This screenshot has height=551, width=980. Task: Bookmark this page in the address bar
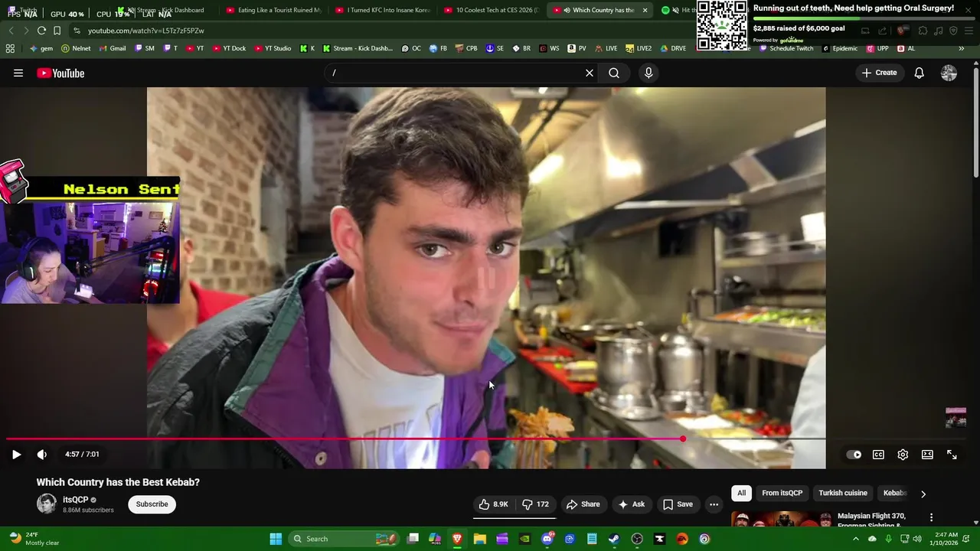57,31
